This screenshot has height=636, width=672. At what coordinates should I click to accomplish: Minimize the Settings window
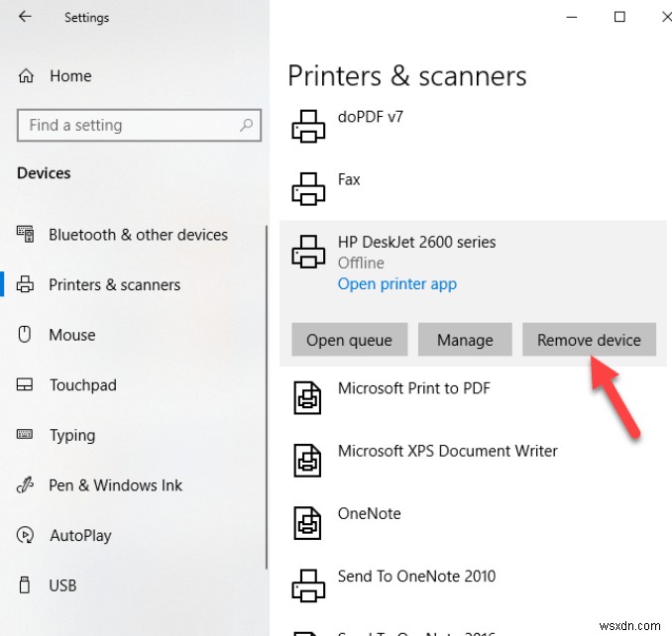(x=572, y=17)
